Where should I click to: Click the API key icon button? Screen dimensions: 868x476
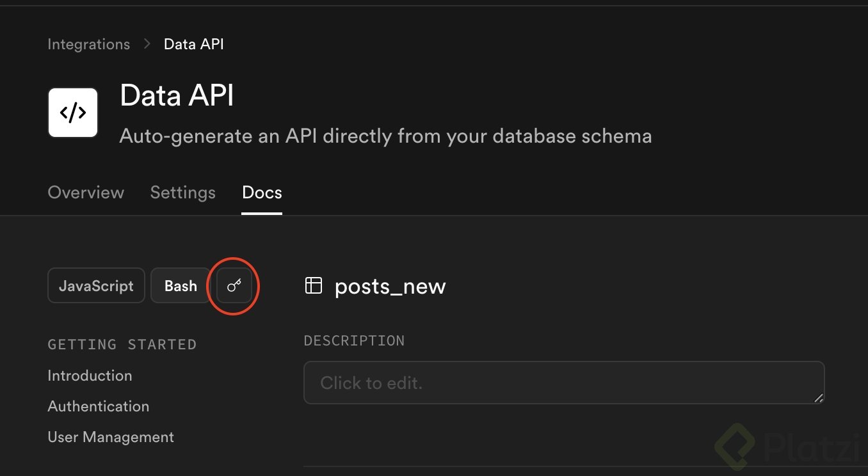234,285
